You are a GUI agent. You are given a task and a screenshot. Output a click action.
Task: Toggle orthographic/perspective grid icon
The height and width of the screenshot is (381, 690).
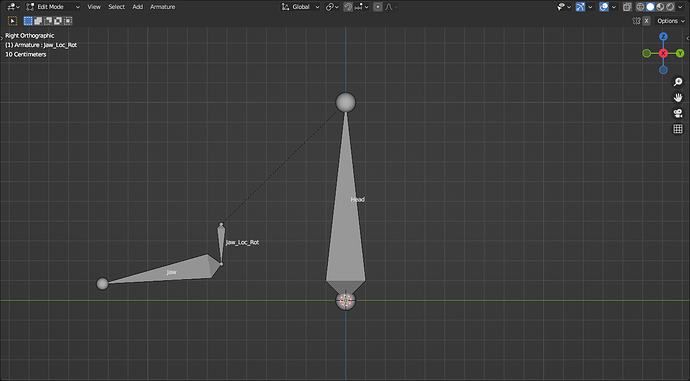(x=678, y=129)
